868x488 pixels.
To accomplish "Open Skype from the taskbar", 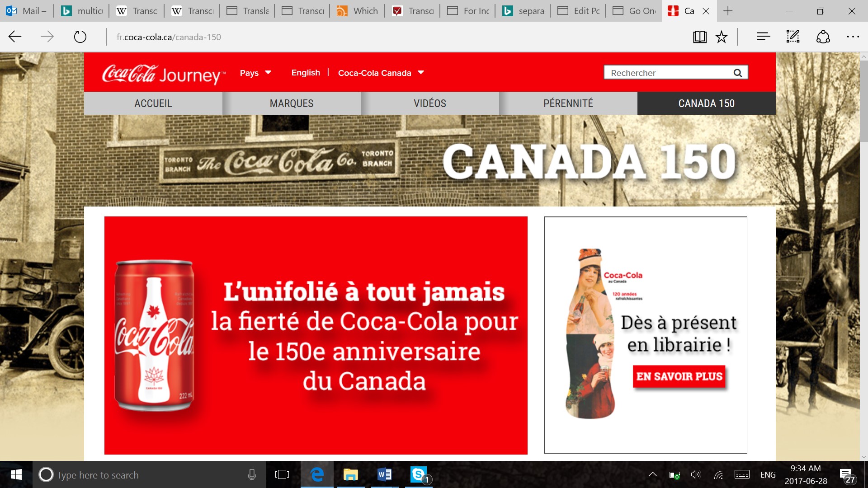I will pyautogui.click(x=419, y=474).
